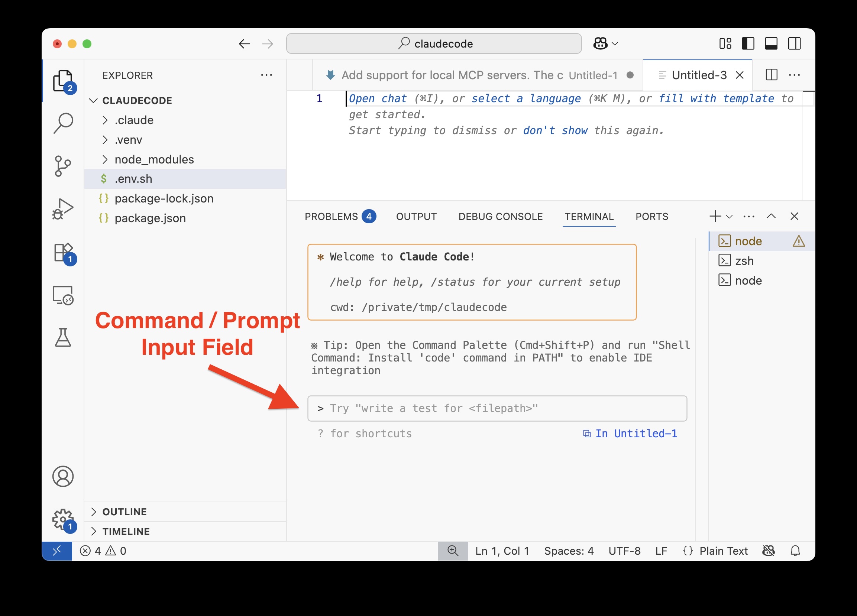
Task: Click In Untitled-1 link in terminal
Action: coord(630,434)
